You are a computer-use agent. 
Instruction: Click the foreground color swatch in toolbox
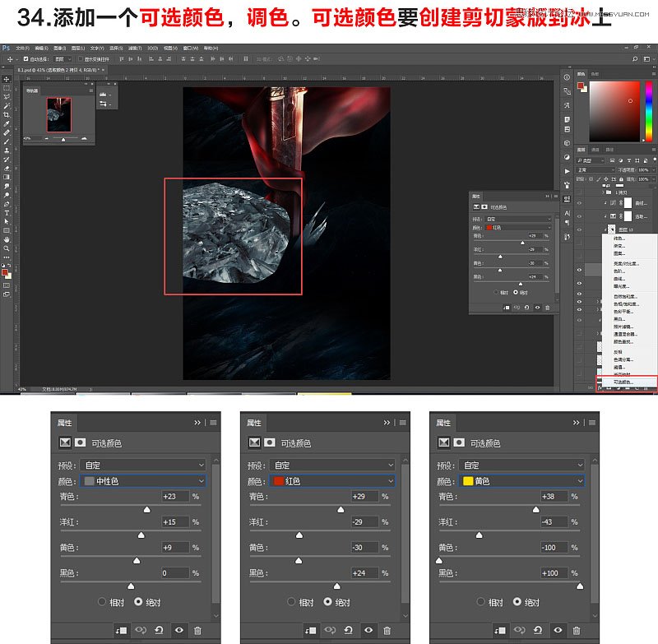point(5,272)
